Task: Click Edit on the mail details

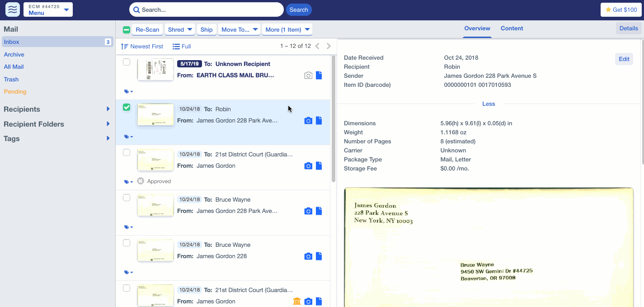Action: [x=624, y=59]
